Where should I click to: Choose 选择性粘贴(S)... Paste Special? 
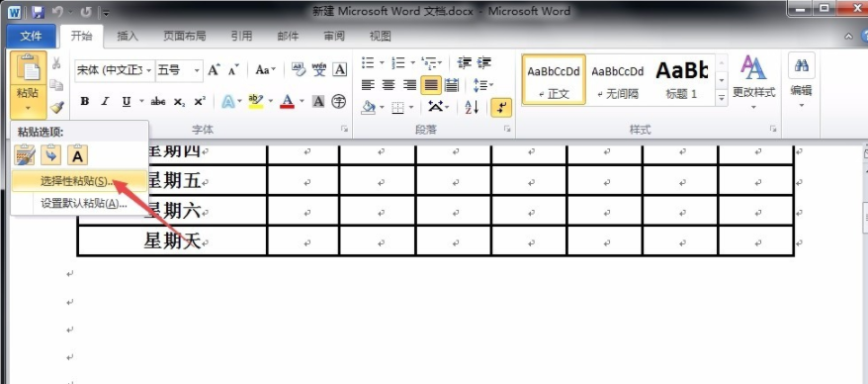coord(80,181)
